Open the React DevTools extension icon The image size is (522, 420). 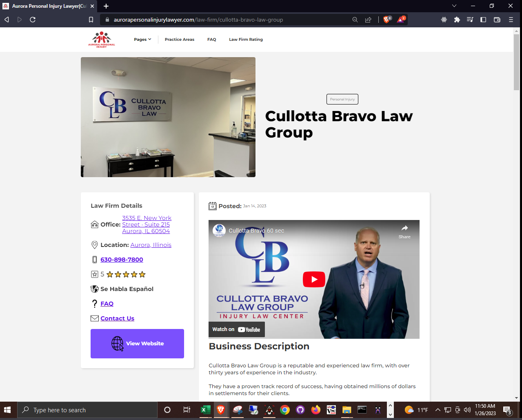(444, 20)
